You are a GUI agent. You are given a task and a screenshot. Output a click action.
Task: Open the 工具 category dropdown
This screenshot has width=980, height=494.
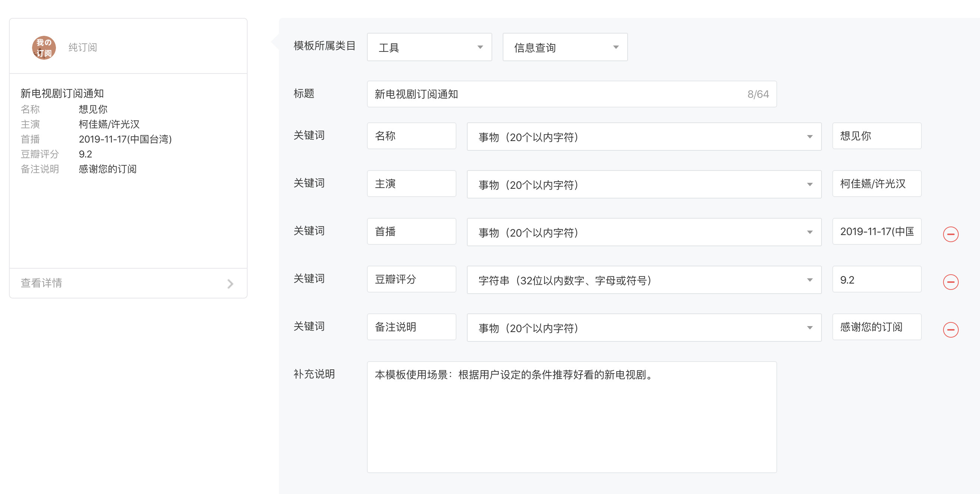pyautogui.click(x=429, y=47)
